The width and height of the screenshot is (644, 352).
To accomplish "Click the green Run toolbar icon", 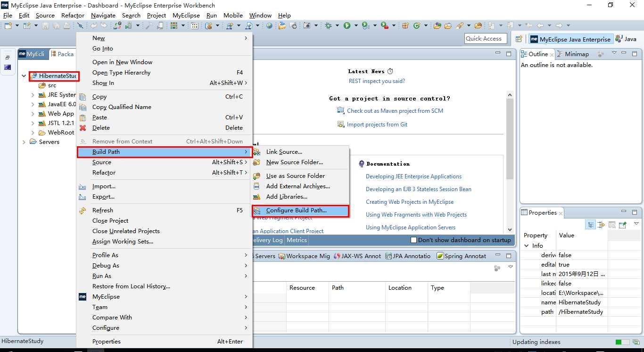I will (347, 25).
